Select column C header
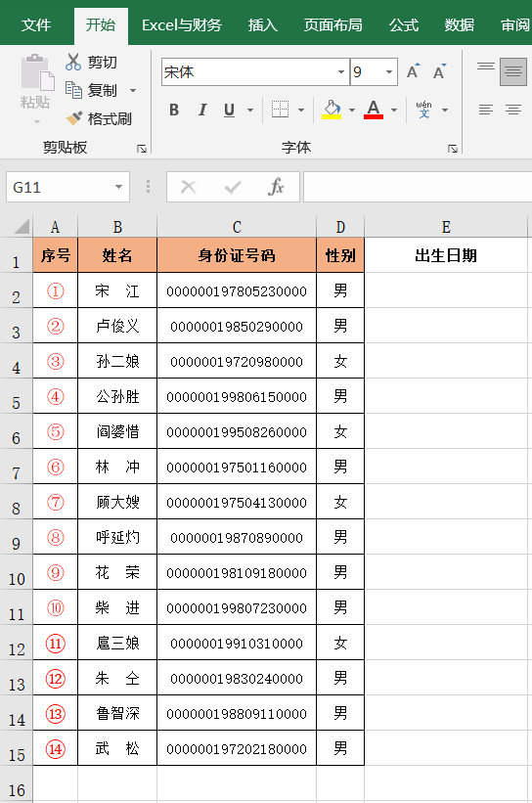This screenshot has height=803, width=532. pos(237,227)
